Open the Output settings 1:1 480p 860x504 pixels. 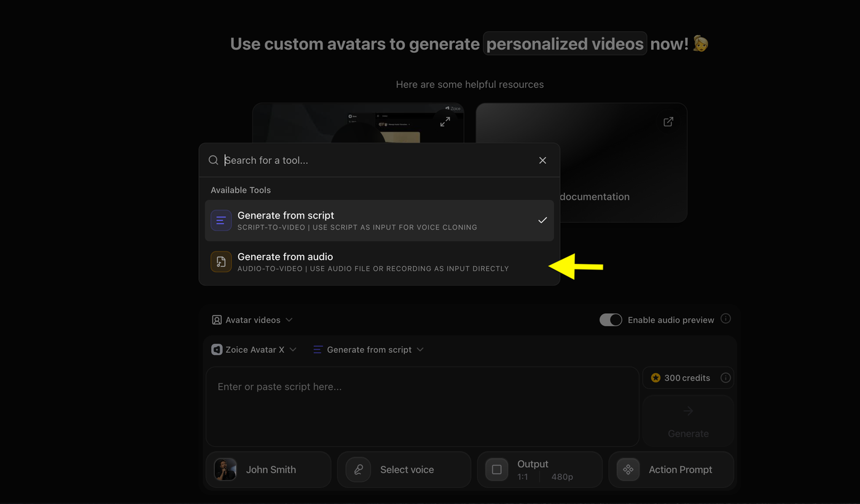point(540,470)
